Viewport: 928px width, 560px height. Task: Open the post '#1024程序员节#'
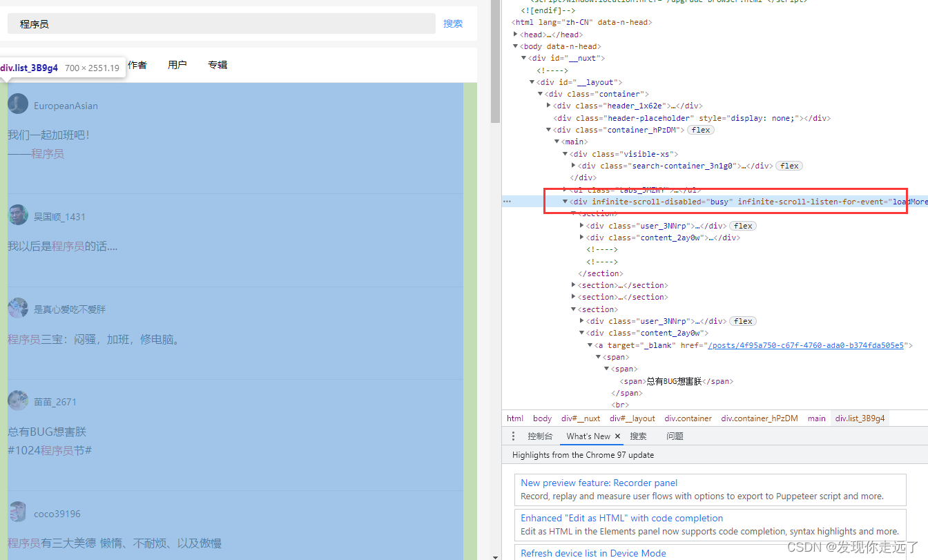coord(50,451)
